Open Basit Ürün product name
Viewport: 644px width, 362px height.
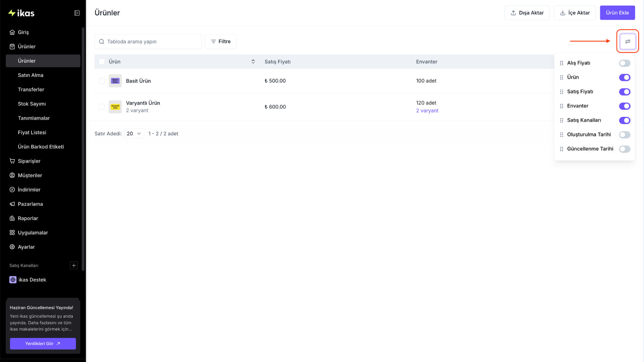(138, 81)
